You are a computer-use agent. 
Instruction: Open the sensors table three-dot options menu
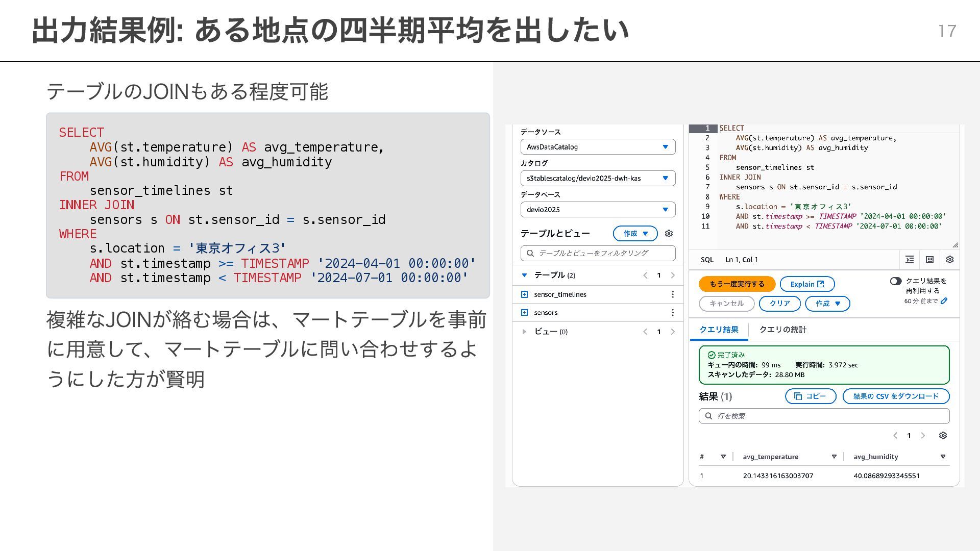pyautogui.click(x=673, y=313)
